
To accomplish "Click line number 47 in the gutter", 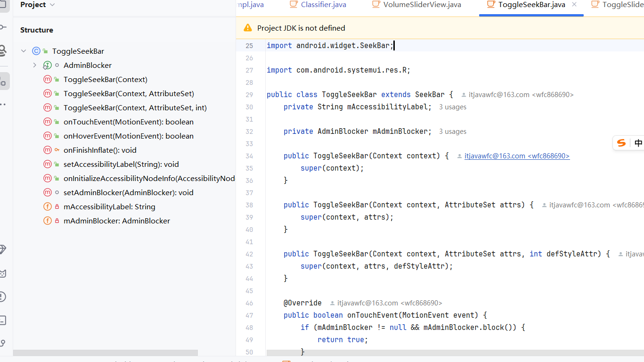I will pos(249,315).
